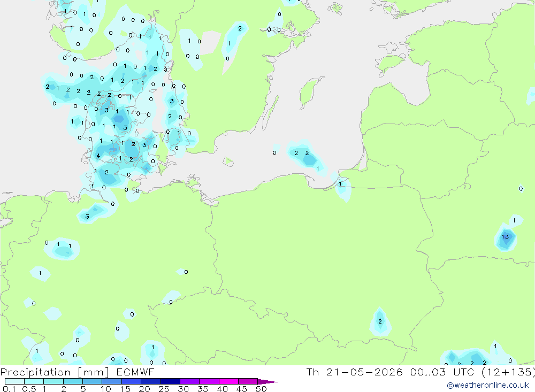Viewport: 535px width, 392px height.
Task: Click the legend swatch between 35 and 40
Action: coord(209,381)
